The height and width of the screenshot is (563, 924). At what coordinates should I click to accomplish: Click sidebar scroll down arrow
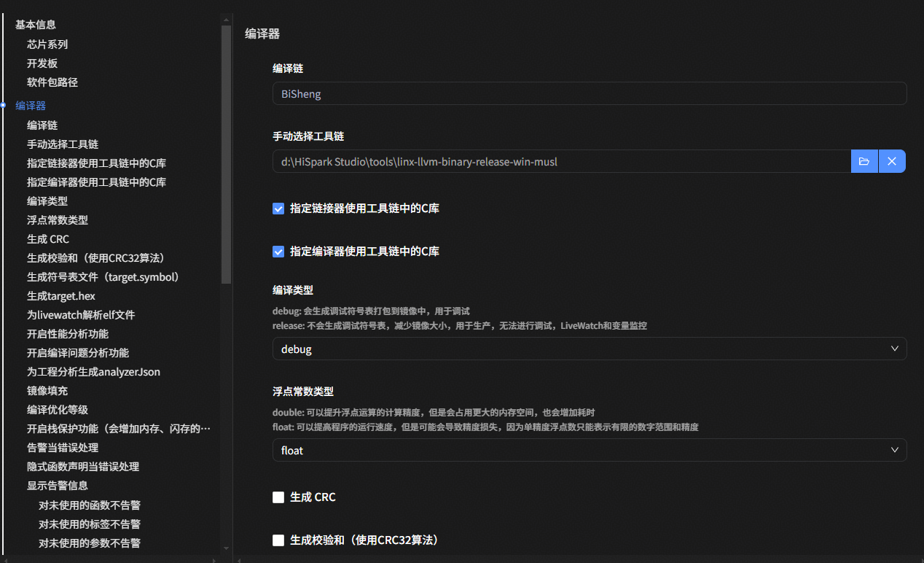point(226,548)
